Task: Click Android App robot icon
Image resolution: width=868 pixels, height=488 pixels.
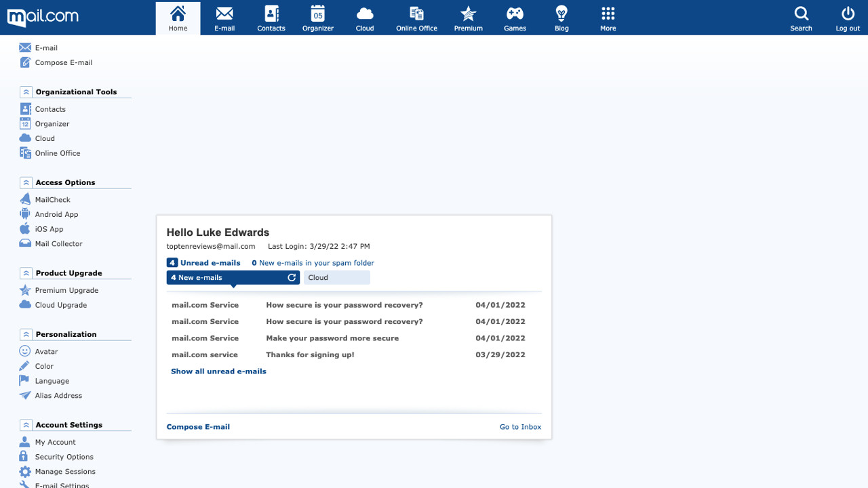Action: coord(25,214)
